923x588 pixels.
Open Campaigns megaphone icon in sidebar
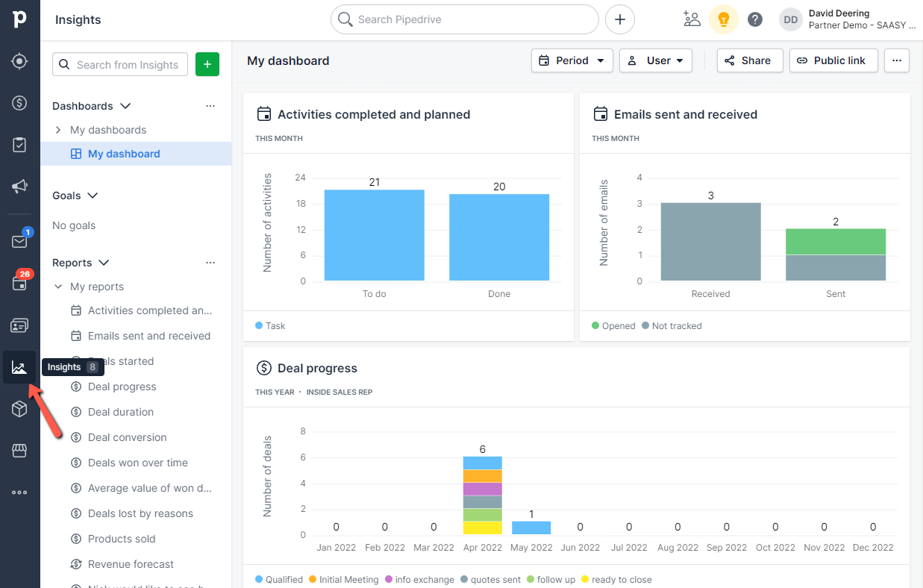[x=19, y=187]
